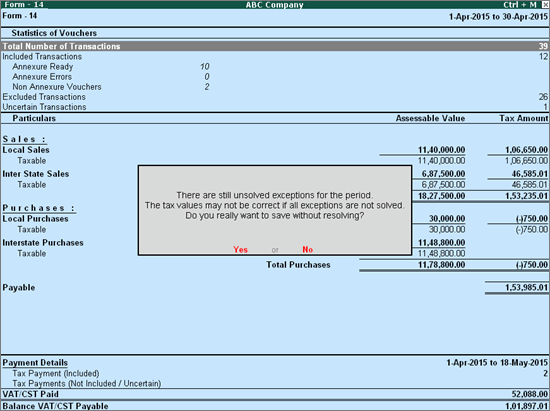Select Total Number of Transactions row
This screenshot has height=411, width=550.
coord(275,46)
